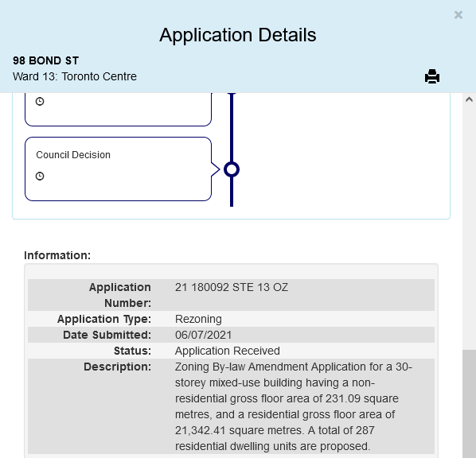Screen dimensions: 476x458
Task: Click the Ward 13: Toronto Centre text
Action: pyautogui.click(x=75, y=76)
